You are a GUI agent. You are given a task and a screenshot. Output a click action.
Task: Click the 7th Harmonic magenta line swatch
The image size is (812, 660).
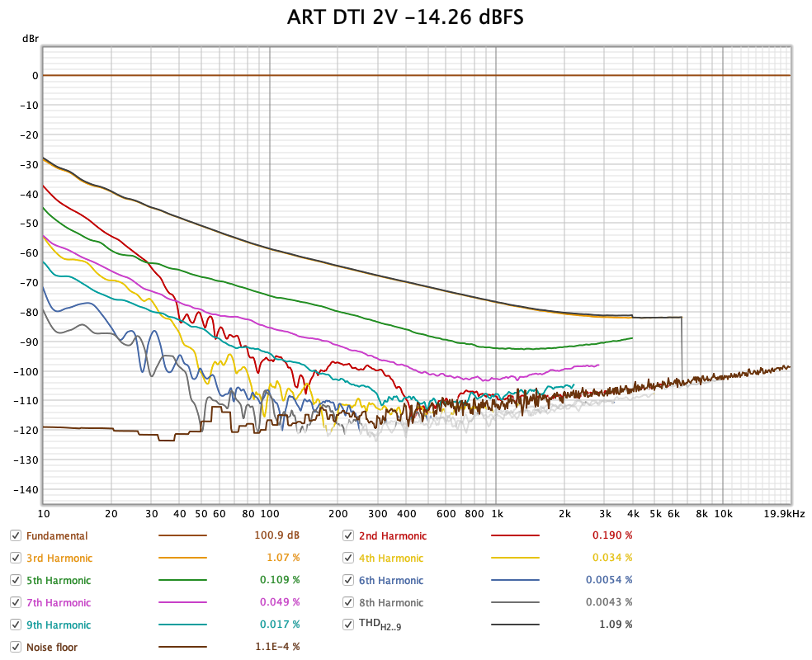pyautogui.click(x=183, y=602)
